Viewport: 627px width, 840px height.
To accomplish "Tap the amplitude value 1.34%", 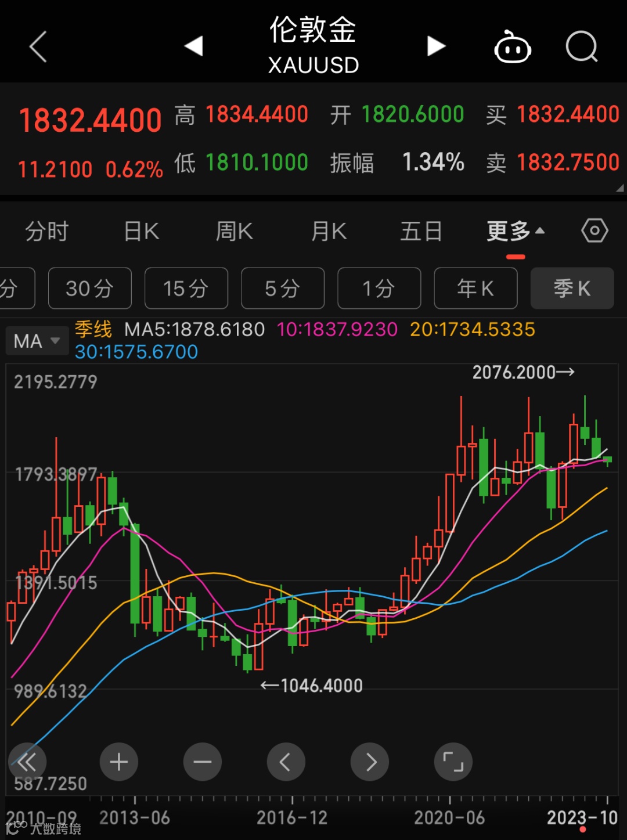I will (433, 163).
